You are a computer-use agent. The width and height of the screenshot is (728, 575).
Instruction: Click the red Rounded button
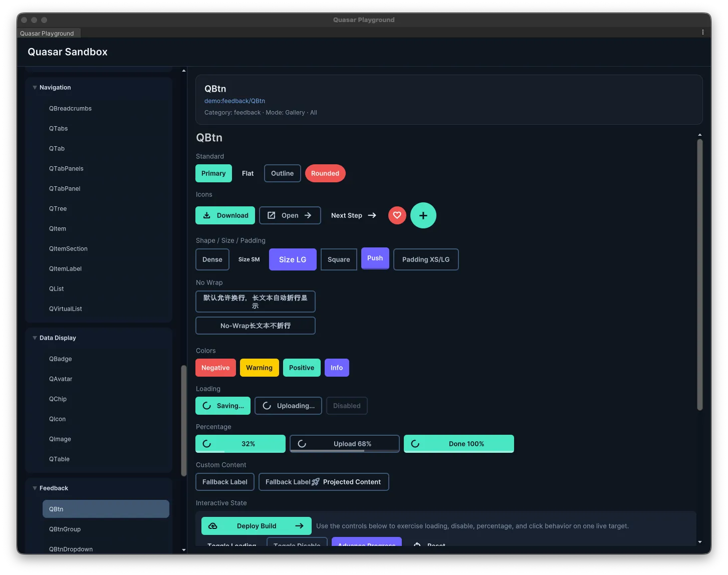[x=325, y=173]
